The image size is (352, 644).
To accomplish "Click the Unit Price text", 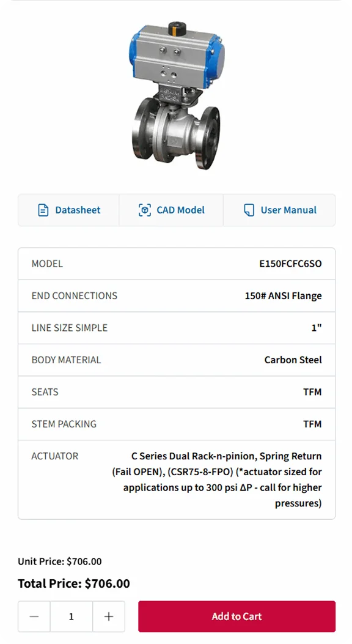I will (59, 561).
